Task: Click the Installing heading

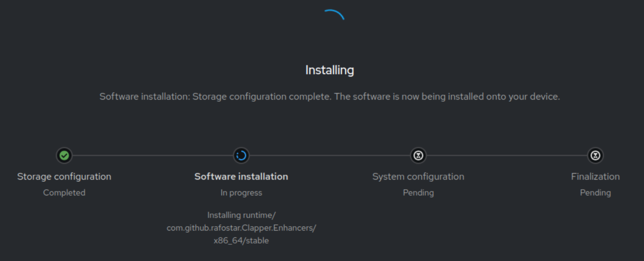Action: pyautogui.click(x=329, y=70)
